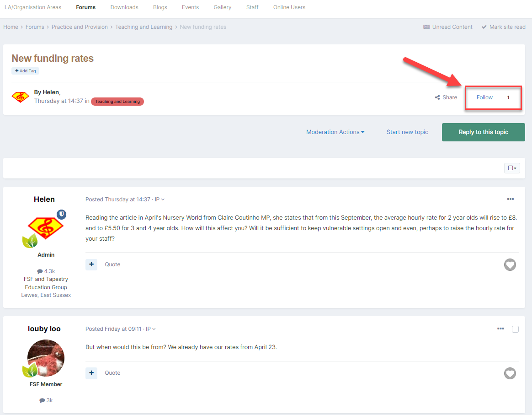
Task: Open the Staff page
Action: click(252, 7)
